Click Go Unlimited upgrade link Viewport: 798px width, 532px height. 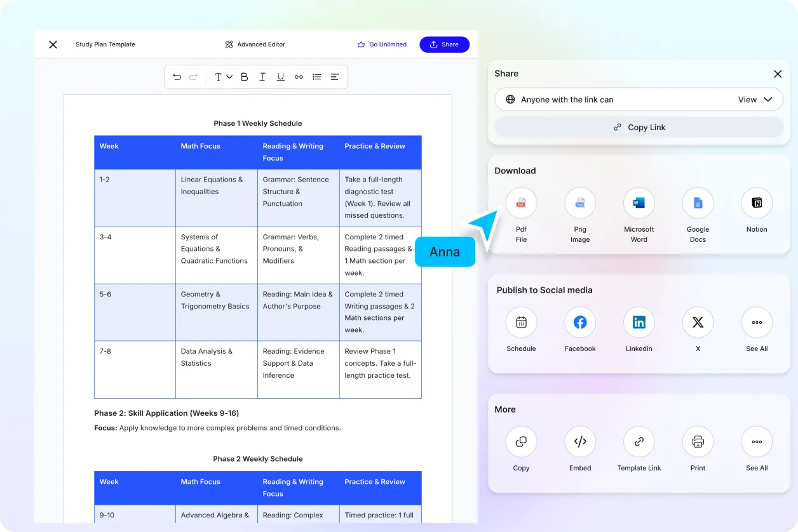(382, 44)
